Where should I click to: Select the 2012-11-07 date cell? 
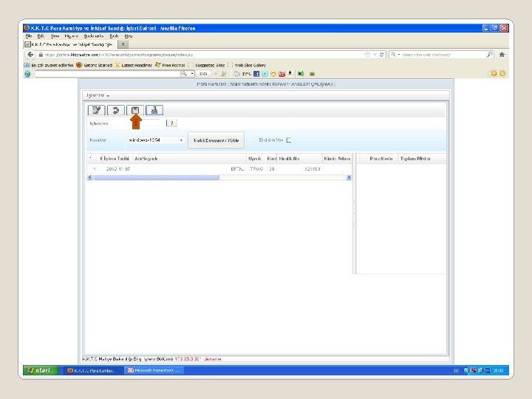tap(118, 169)
